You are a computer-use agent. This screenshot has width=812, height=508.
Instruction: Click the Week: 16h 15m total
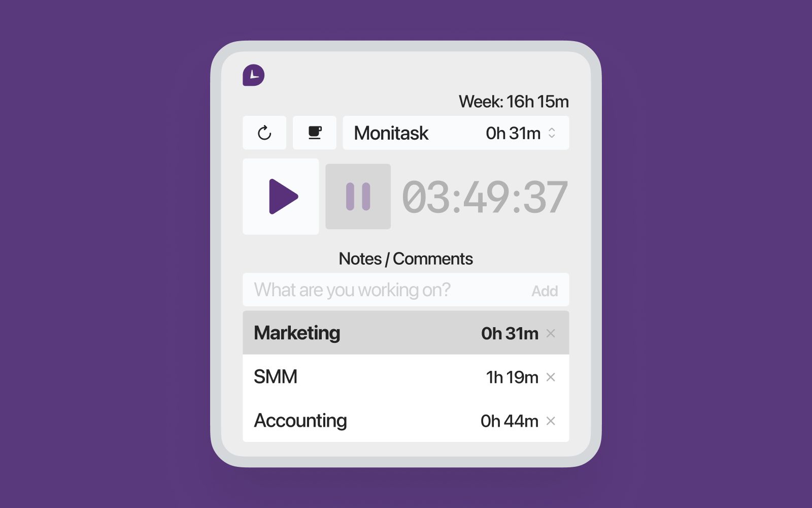pyautogui.click(x=514, y=101)
